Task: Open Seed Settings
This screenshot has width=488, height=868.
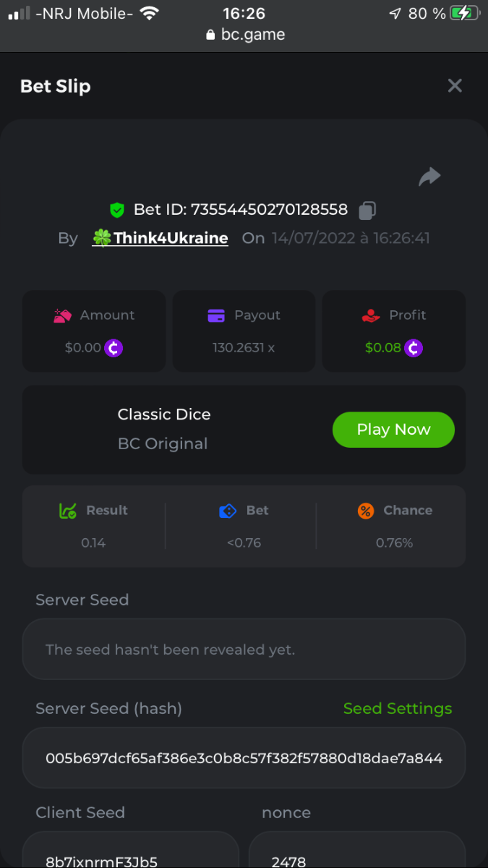Action: tap(398, 709)
